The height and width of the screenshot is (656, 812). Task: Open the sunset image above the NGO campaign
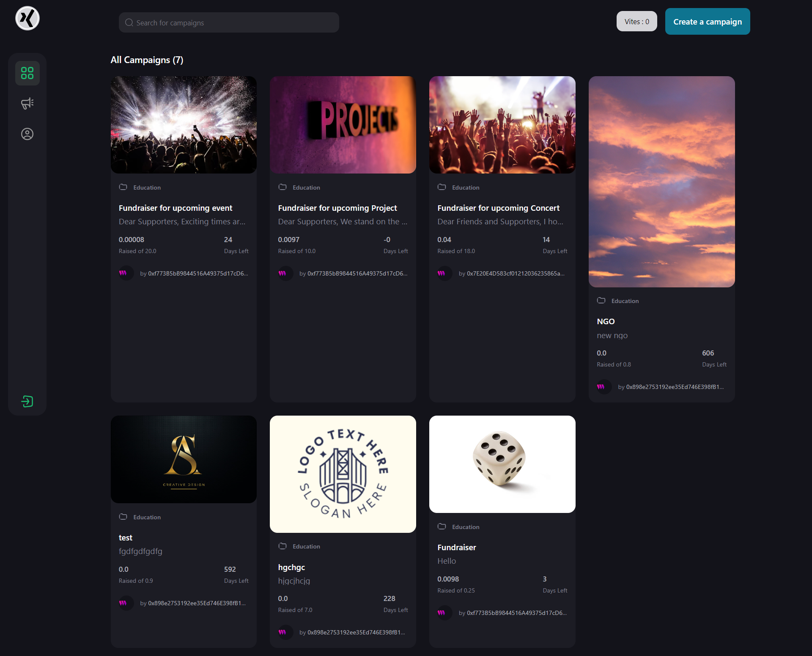(661, 182)
